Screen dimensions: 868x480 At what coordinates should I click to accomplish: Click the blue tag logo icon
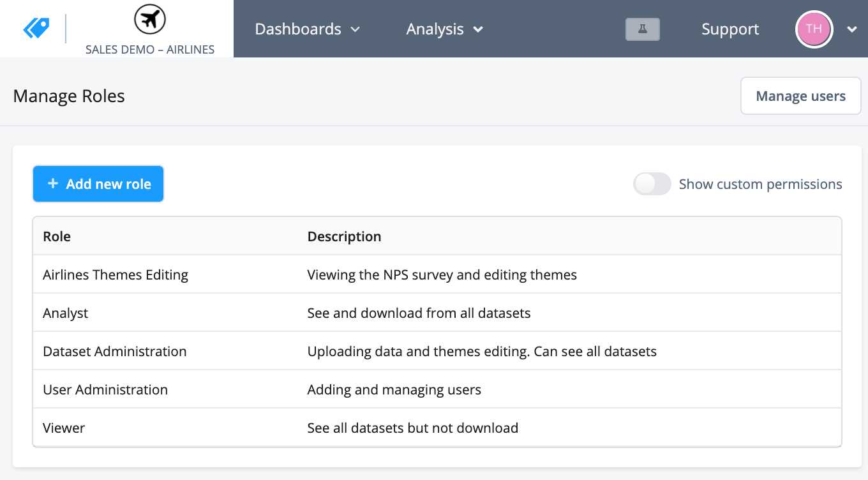tap(36, 29)
